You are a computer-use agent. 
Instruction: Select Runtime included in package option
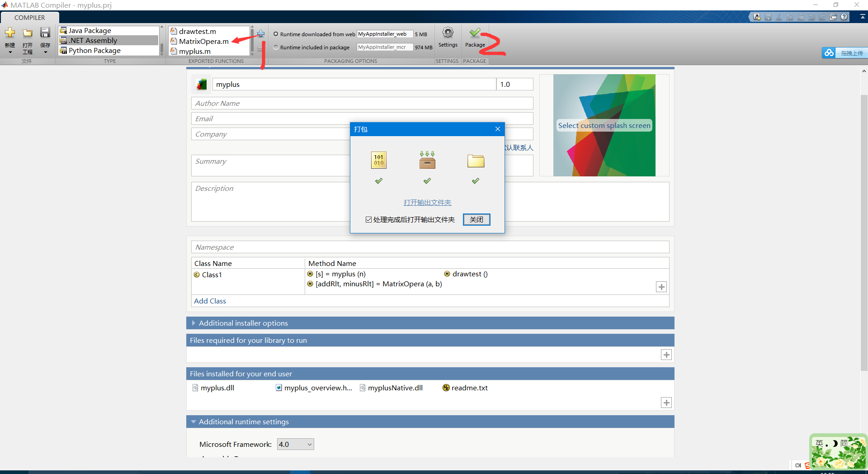pos(276,47)
